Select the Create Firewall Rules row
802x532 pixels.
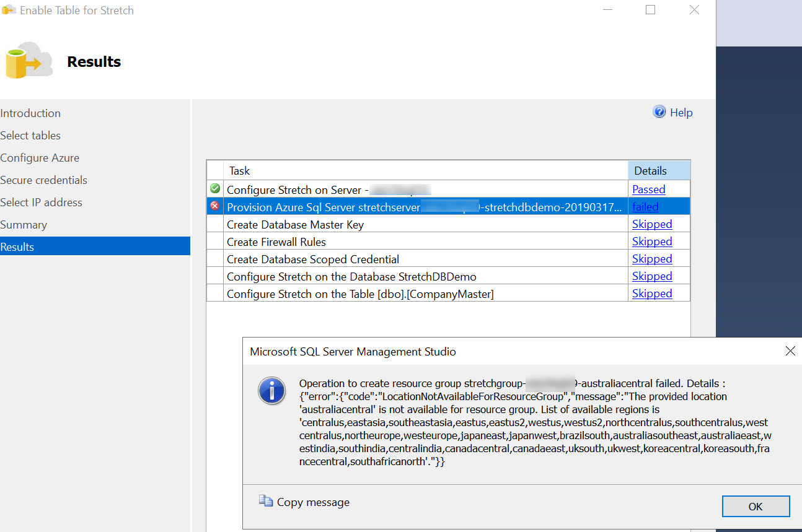tap(448, 241)
